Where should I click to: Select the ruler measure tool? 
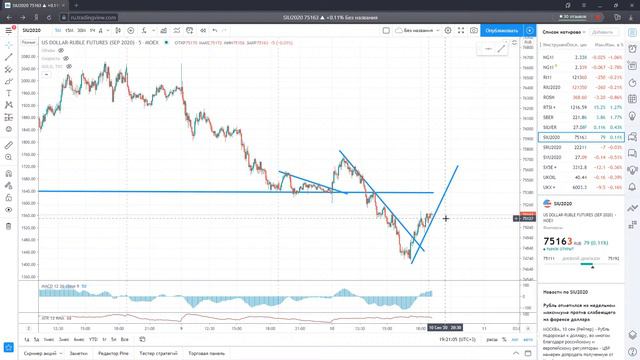pyautogui.click(x=9, y=145)
